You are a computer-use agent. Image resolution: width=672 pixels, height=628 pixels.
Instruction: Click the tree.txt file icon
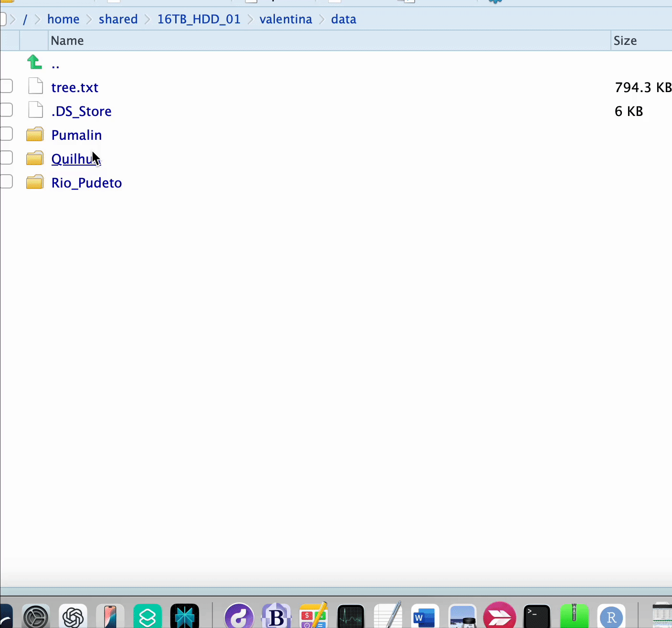[x=35, y=86]
